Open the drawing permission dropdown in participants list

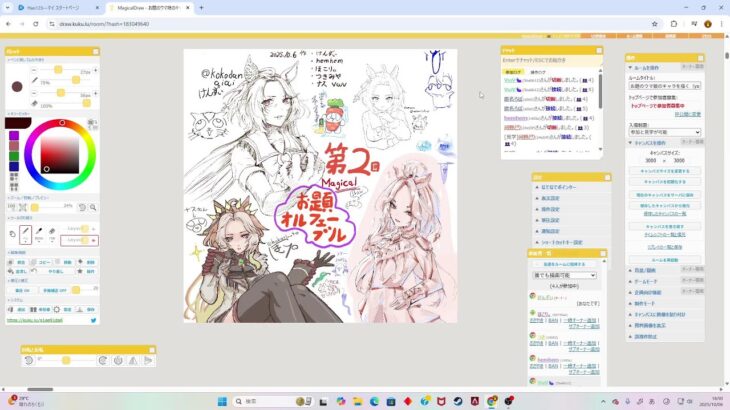pos(565,275)
